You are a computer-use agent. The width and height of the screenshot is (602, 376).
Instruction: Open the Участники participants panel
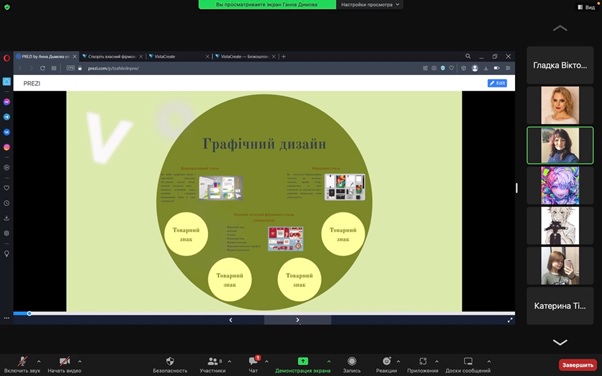(212, 365)
